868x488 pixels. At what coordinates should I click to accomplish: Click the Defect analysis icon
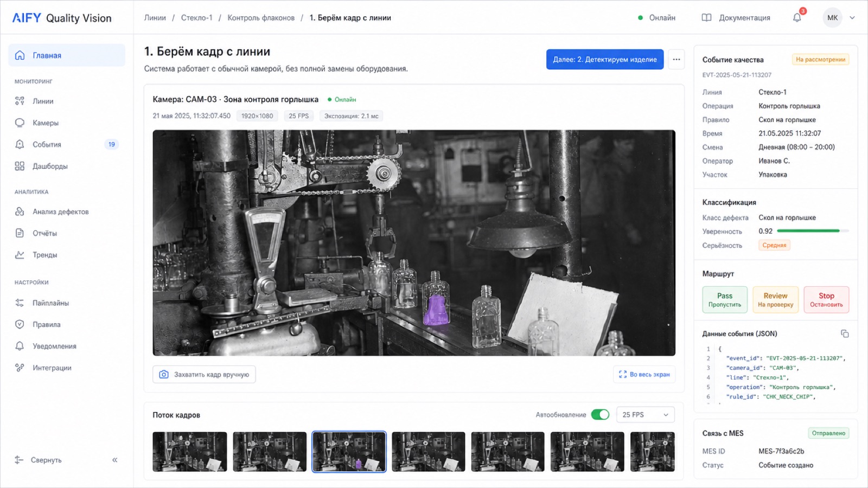pos(20,211)
